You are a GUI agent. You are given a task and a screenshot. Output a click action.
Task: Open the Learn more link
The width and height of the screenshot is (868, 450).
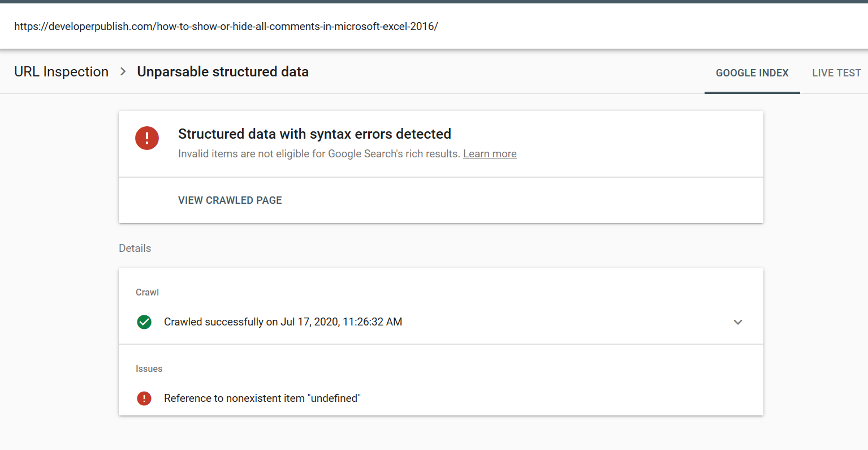(x=490, y=154)
